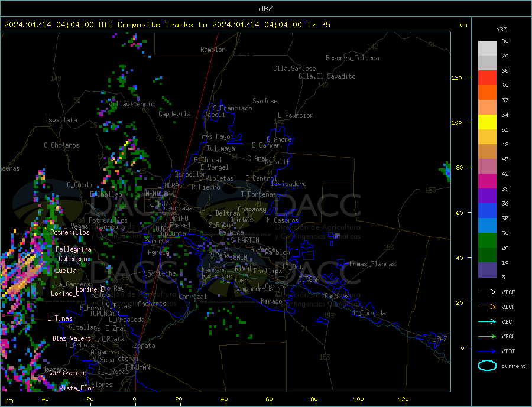Click the 'L_PAZ' map label
This screenshot has height=407, width=532.
(438, 339)
